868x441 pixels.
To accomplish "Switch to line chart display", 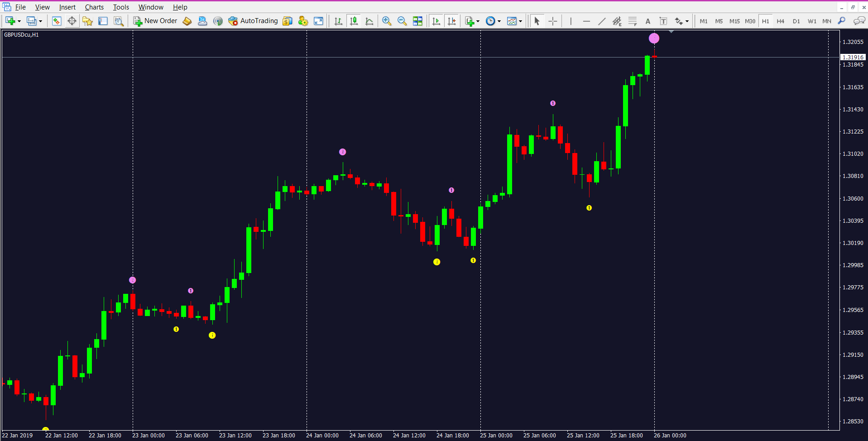I will (369, 21).
